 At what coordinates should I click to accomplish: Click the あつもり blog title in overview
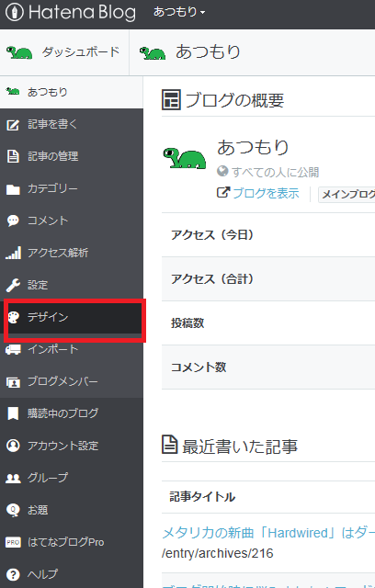pyautogui.click(x=253, y=147)
